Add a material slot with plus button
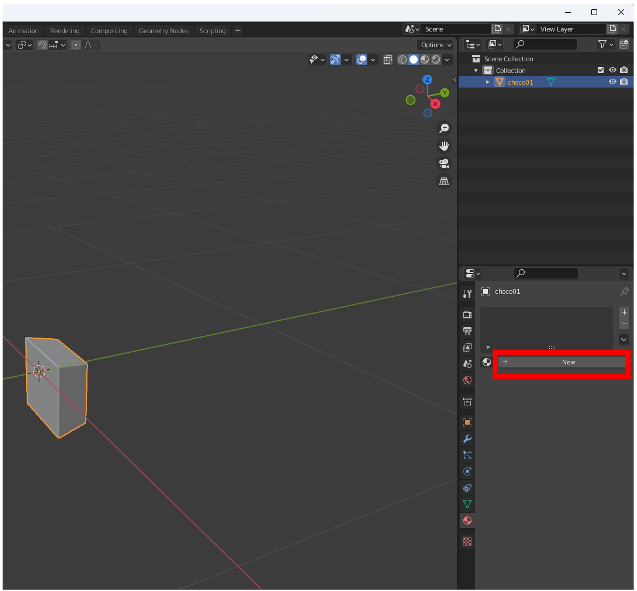This screenshot has height=591, width=637. 624,312
